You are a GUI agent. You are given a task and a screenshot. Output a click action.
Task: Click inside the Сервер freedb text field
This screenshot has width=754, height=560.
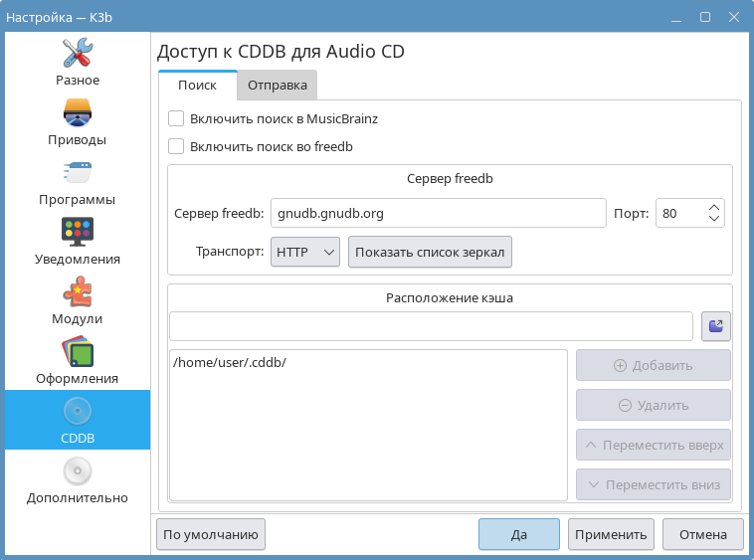438,213
